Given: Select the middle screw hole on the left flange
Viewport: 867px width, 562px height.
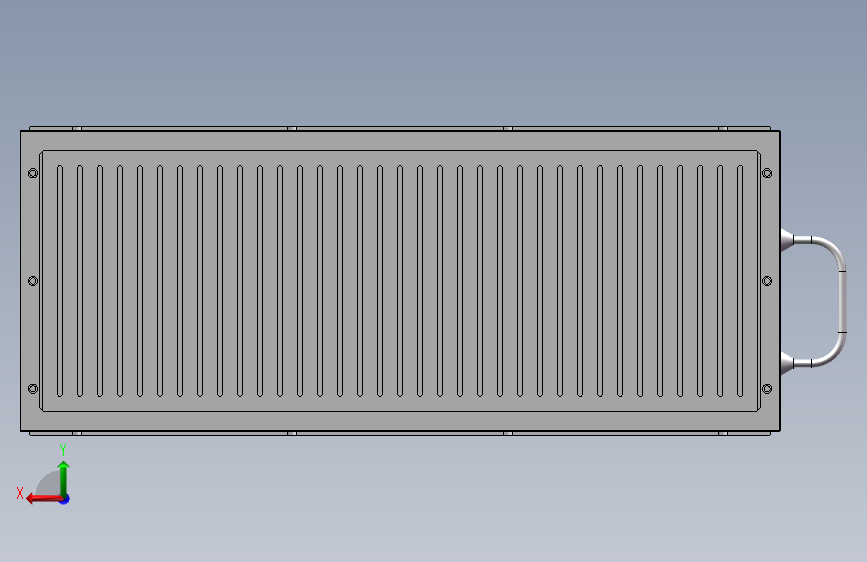Looking at the screenshot, I should click(x=33, y=281).
